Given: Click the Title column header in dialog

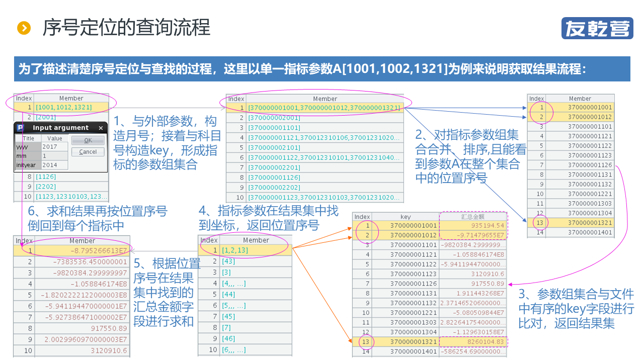Looking at the screenshot, I should point(29,138).
